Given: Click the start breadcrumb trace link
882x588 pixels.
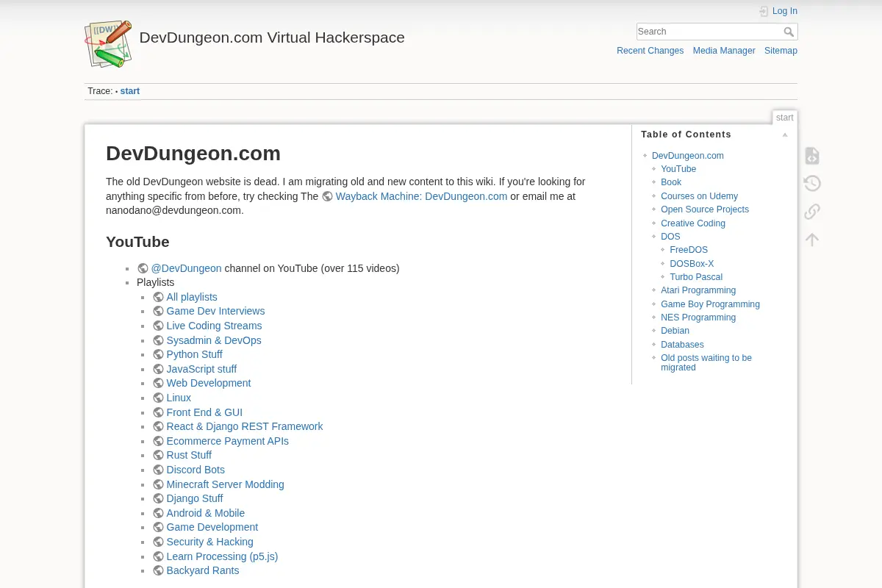Looking at the screenshot, I should 130,91.
